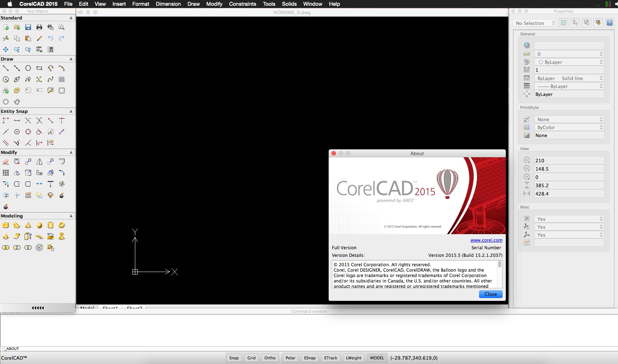Click the Paste clipboard icon

coord(28,38)
